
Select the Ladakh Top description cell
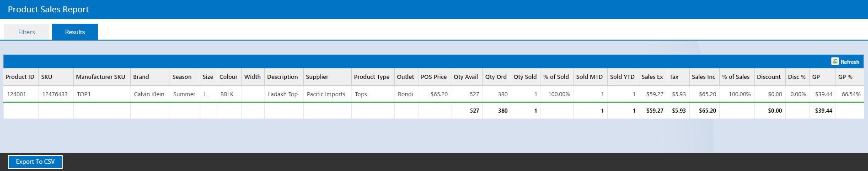coord(284,94)
